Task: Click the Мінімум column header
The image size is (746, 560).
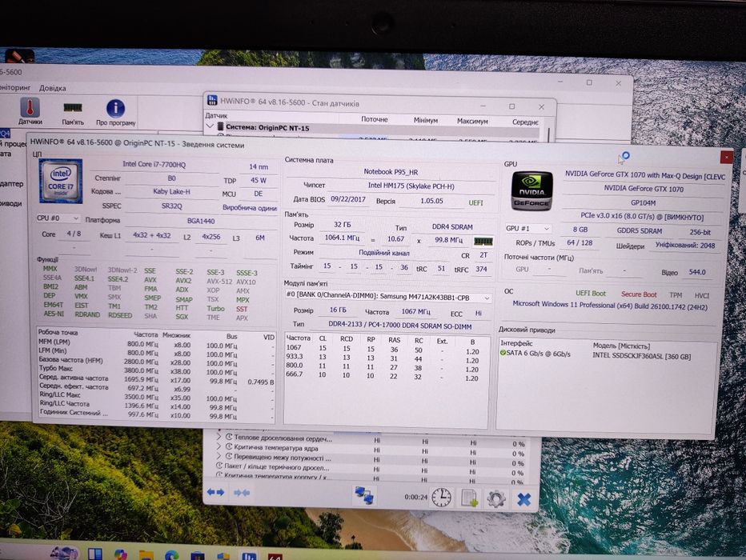Action: [x=425, y=120]
